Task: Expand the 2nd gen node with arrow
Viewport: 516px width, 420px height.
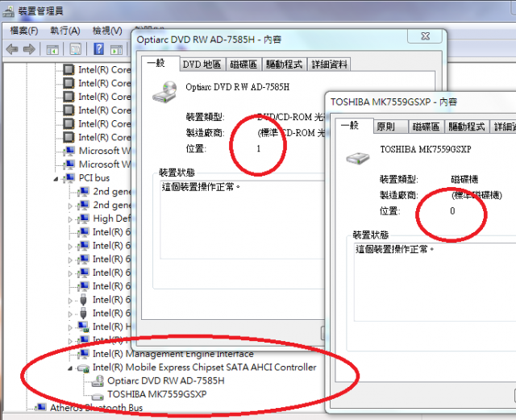Action: (x=70, y=206)
